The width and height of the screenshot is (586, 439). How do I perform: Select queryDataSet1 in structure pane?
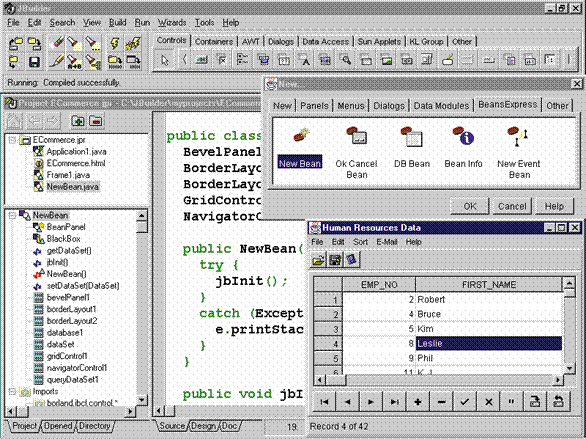point(73,380)
